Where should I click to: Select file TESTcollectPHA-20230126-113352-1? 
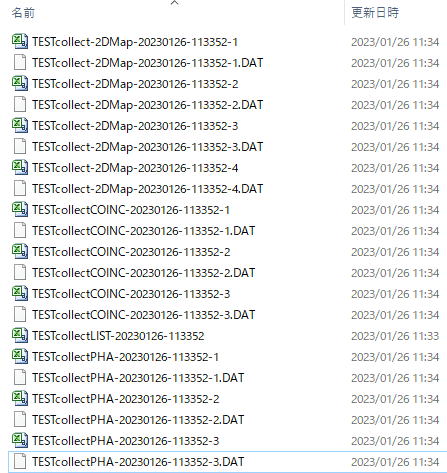(x=125, y=357)
